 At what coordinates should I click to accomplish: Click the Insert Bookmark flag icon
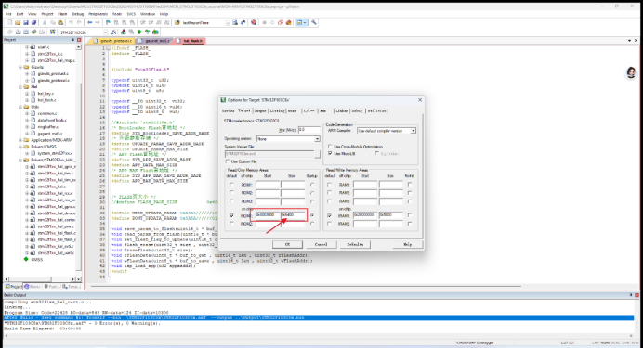[x=108, y=22]
